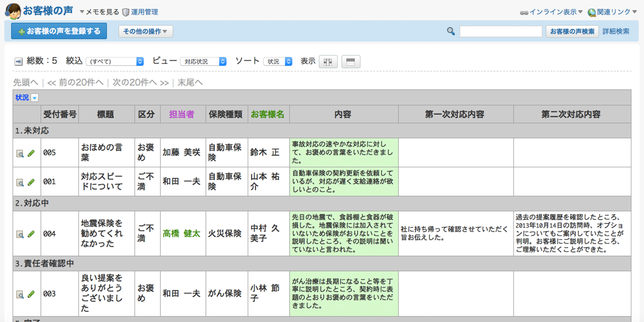Expand the 状況 group dropdown arrow
644x322 pixels.
(35, 98)
